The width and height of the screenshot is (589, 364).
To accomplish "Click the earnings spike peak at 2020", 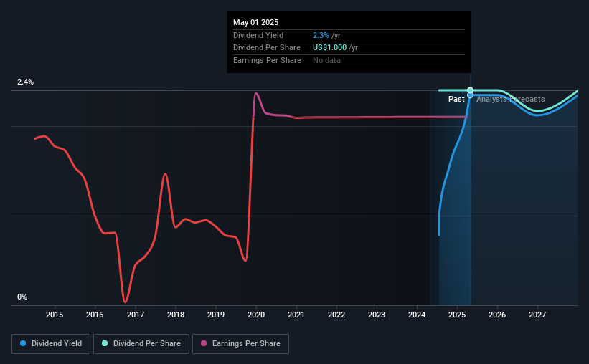I will tap(256, 93).
